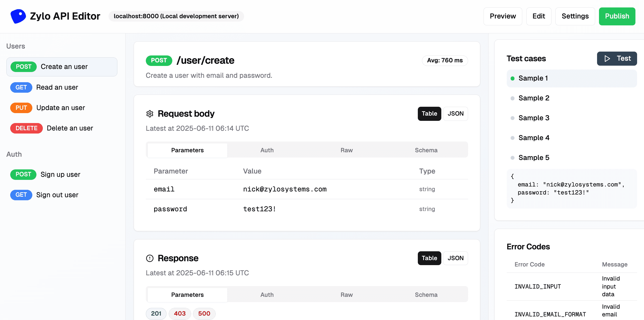Image resolution: width=644 pixels, height=320 pixels.
Task: Switch to the Schema tab under Response
Action: (426, 295)
